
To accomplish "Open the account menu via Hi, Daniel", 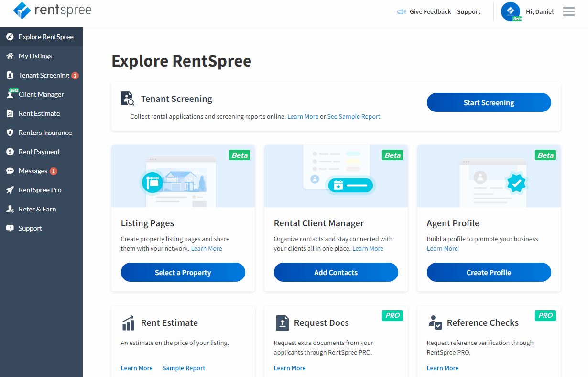I will click(540, 11).
